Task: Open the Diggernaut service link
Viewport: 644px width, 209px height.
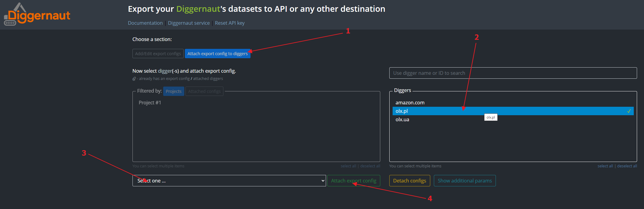Action: [189, 23]
